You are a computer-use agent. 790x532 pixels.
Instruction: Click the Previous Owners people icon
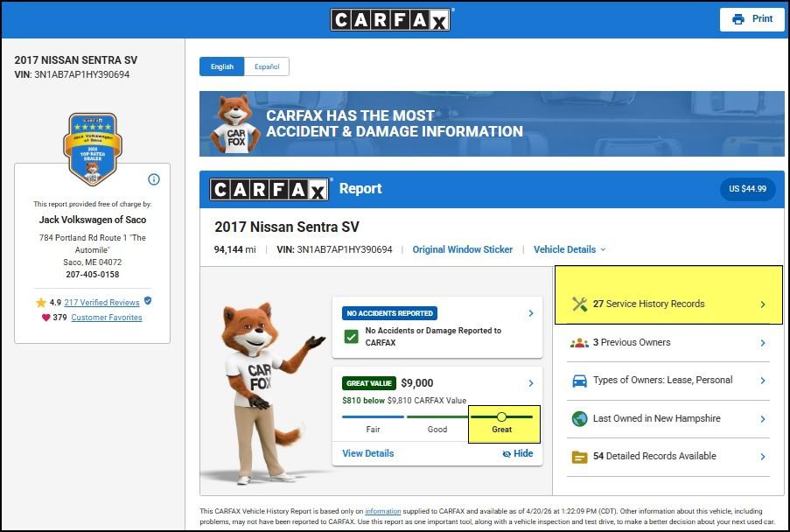(x=579, y=343)
